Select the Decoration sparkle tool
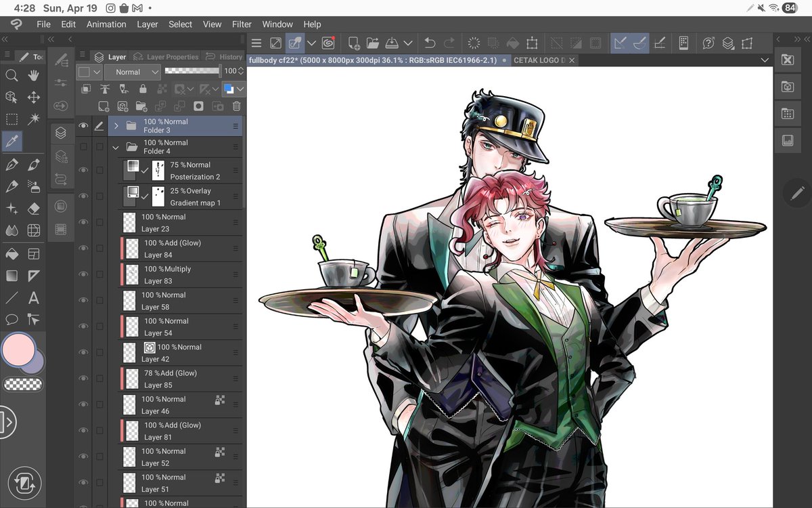812x508 pixels. pyautogui.click(x=12, y=208)
